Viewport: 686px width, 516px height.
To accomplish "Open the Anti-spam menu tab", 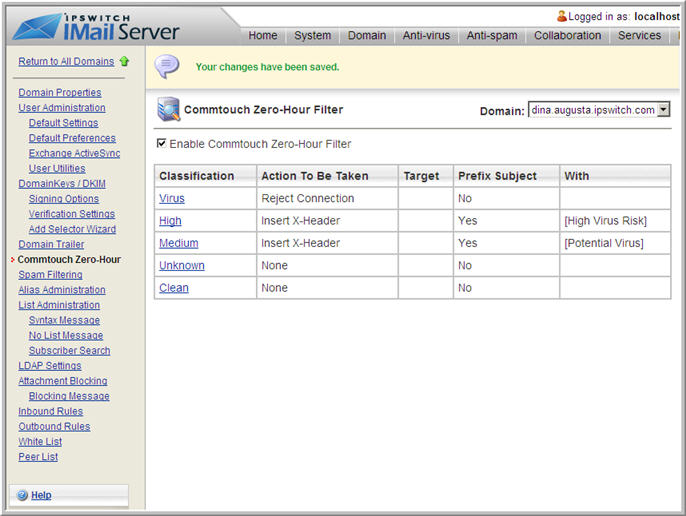I will point(492,35).
